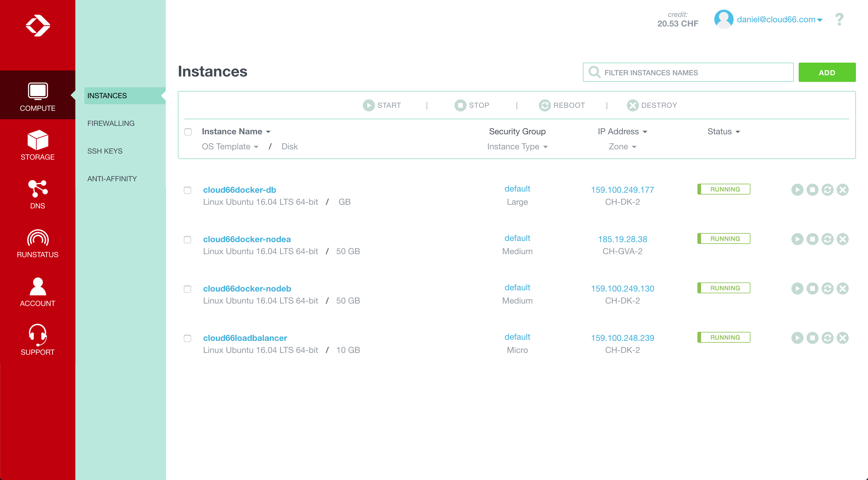Destroy cloud66docker-db using its X icon
The width and height of the screenshot is (868, 480).
[843, 190]
